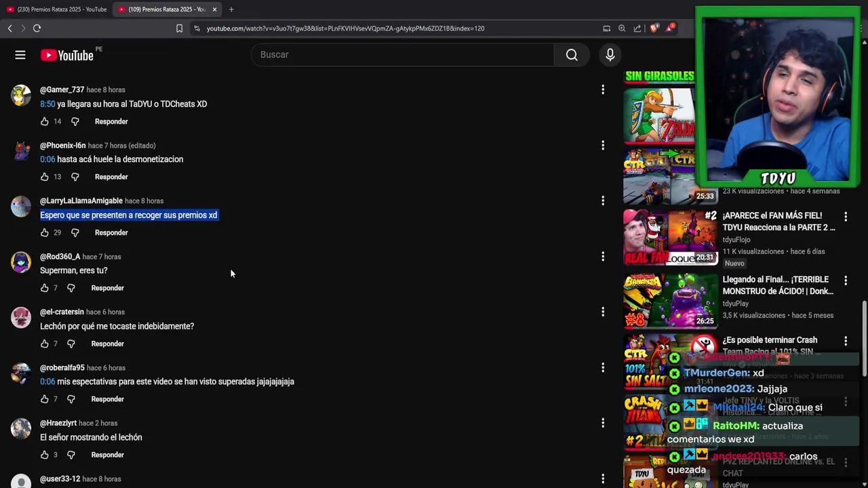Jump to timestamp 8:50 in @Gamer_737 comment

click(x=47, y=104)
